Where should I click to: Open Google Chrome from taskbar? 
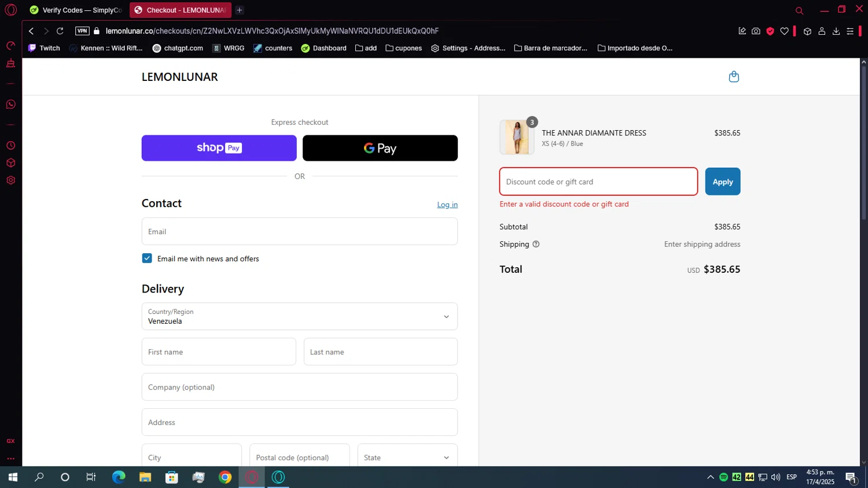(x=225, y=477)
